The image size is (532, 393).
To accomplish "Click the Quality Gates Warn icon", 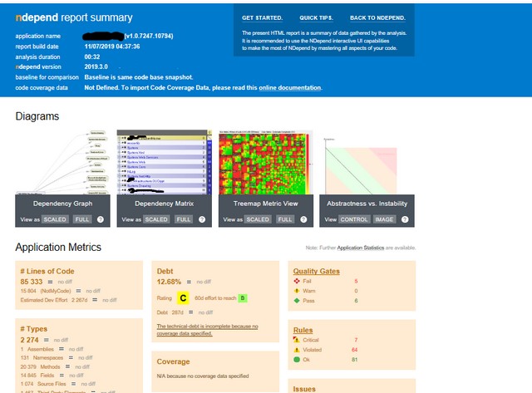I will tap(297, 291).
